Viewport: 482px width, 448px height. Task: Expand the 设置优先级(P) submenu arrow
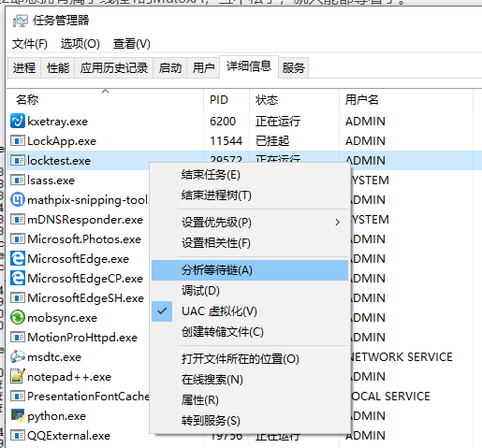point(337,223)
